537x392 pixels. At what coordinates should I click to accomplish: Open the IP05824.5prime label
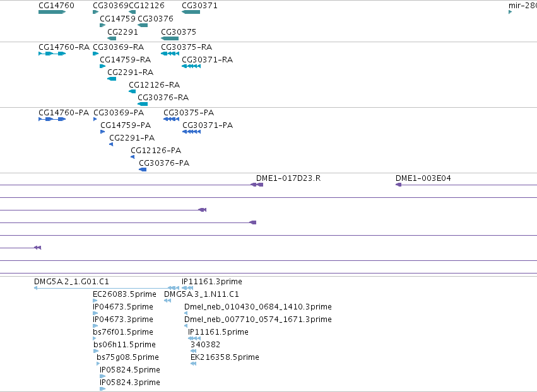pos(130,370)
